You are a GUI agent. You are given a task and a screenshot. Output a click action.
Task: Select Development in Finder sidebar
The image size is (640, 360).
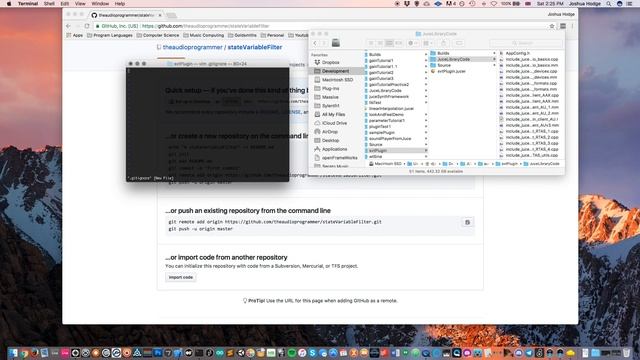point(335,71)
